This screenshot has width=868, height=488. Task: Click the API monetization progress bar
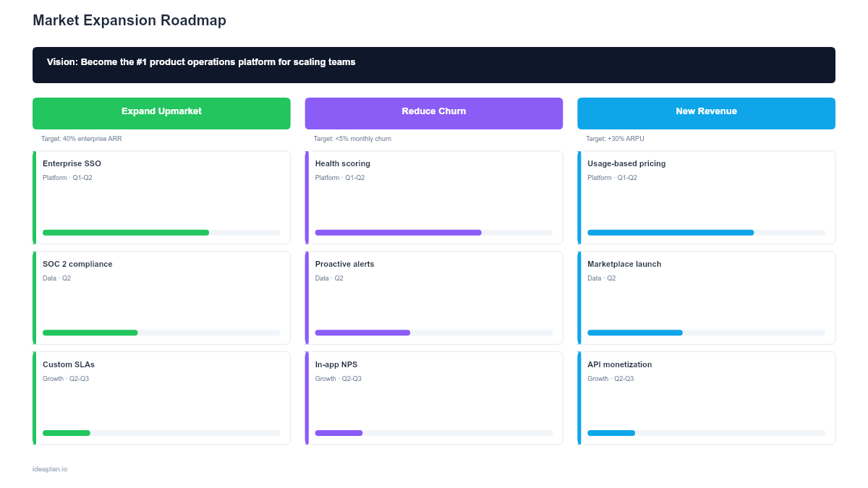[x=705, y=432]
